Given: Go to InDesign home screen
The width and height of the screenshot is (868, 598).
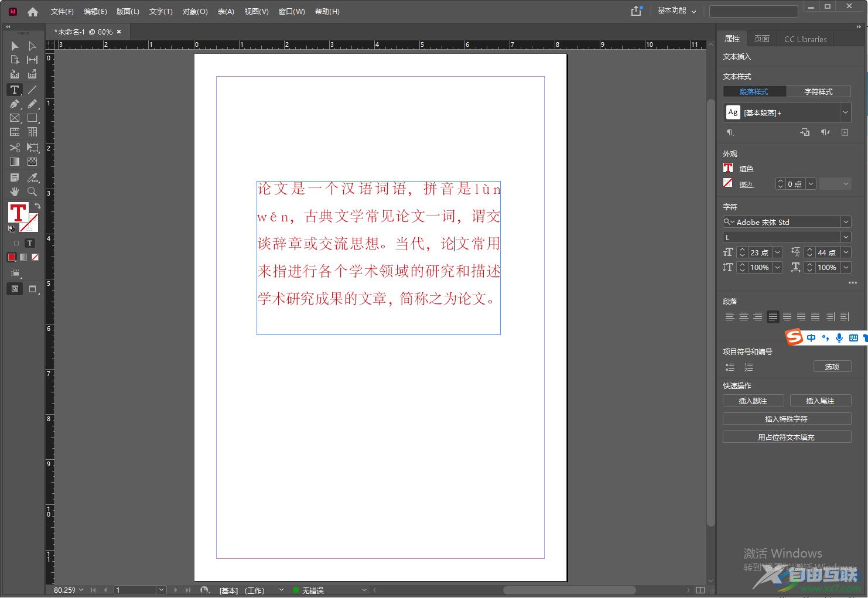Looking at the screenshot, I should (x=33, y=12).
